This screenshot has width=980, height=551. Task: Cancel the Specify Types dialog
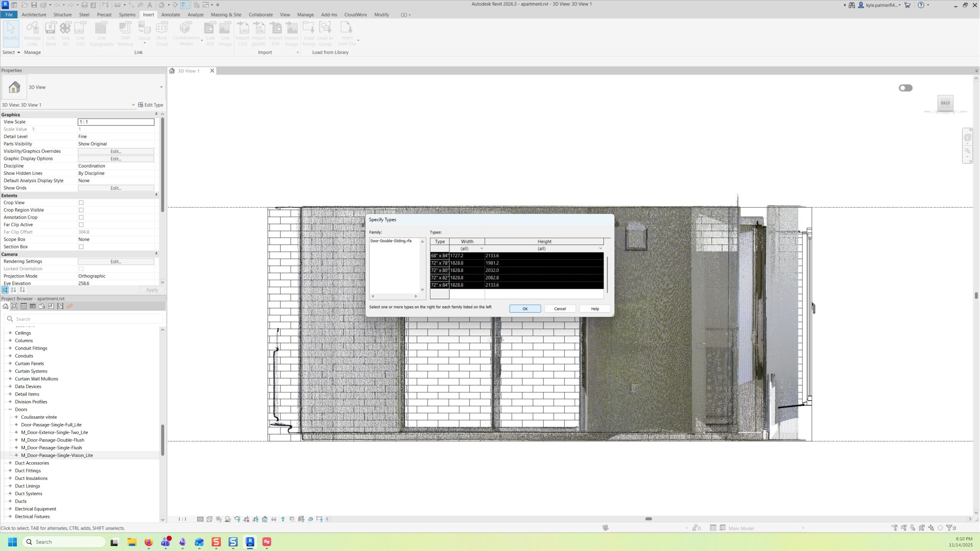point(560,309)
